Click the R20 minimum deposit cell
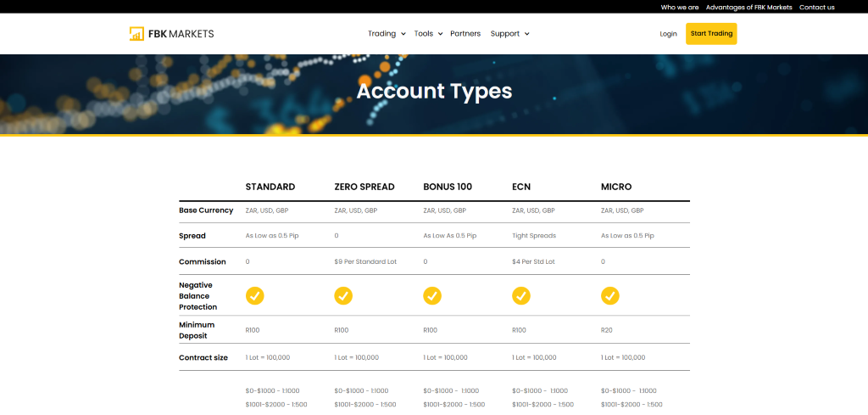The height and width of the screenshot is (415, 868). 607,330
